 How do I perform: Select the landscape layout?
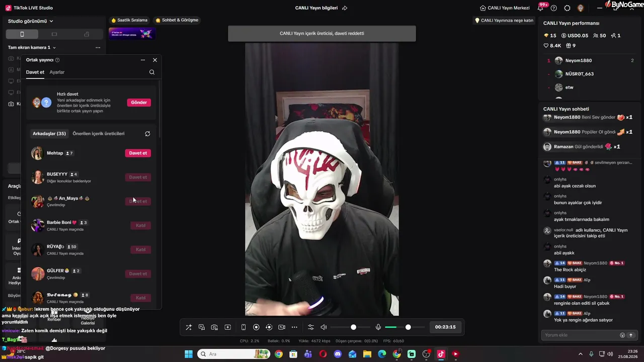54,34
